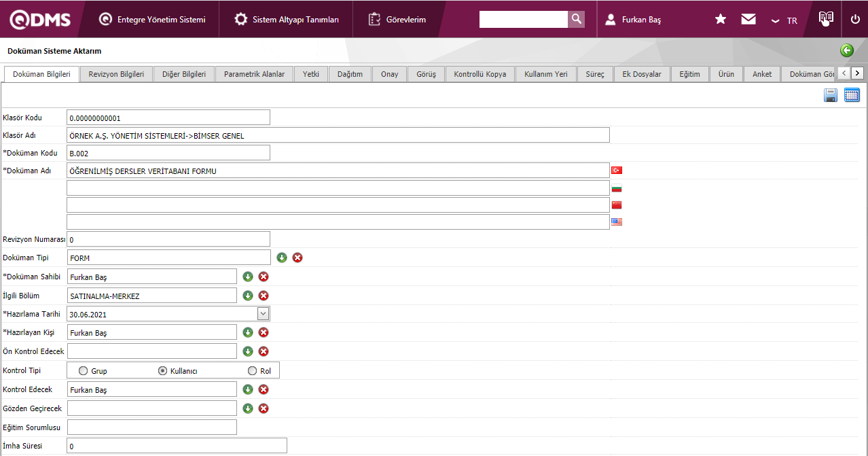This screenshot has height=456, width=868.
Task: Select the Kullanıcı radio button
Action: [x=162, y=371]
